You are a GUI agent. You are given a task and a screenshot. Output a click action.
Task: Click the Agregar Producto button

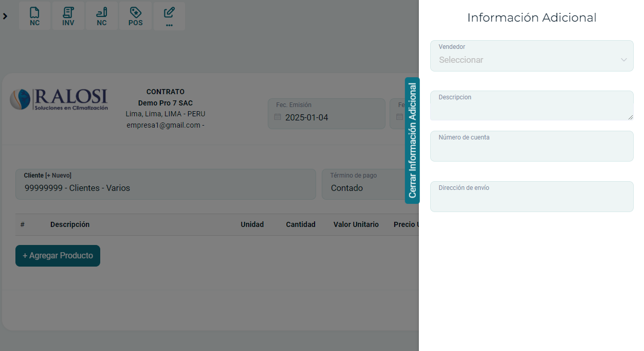[x=58, y=256]
